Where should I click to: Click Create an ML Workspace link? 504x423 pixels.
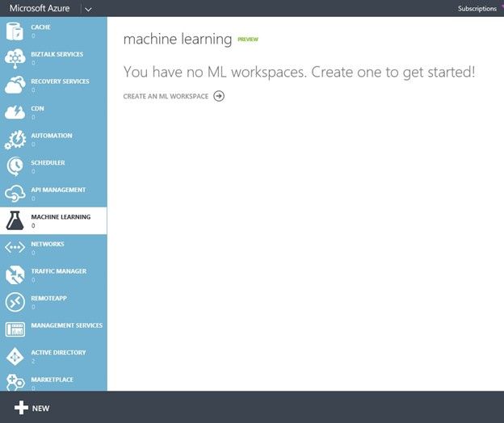(x=166, y=96)
